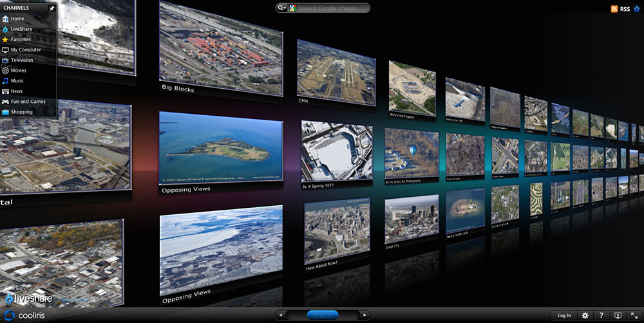Select the Television channel

[x=21, y=60]
